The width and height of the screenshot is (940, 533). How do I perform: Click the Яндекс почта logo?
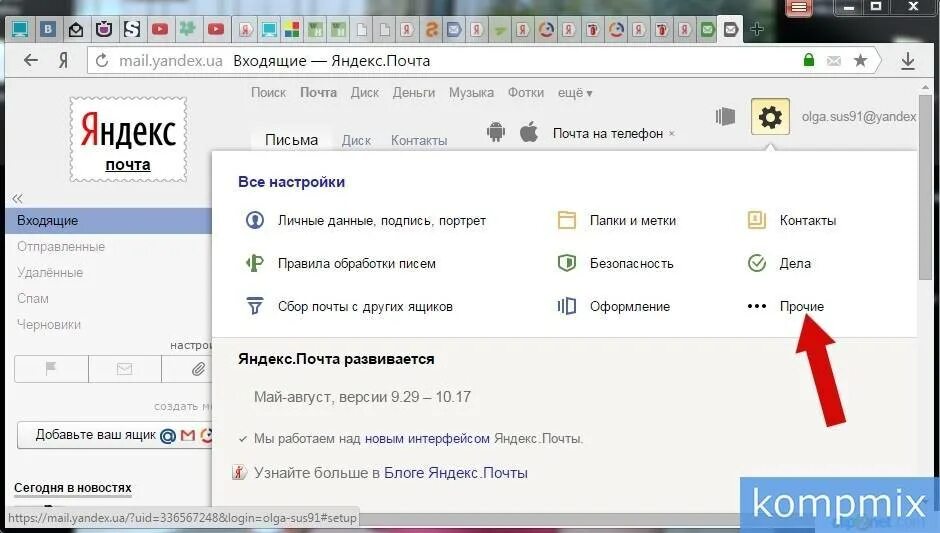click(x=128, y=139)
